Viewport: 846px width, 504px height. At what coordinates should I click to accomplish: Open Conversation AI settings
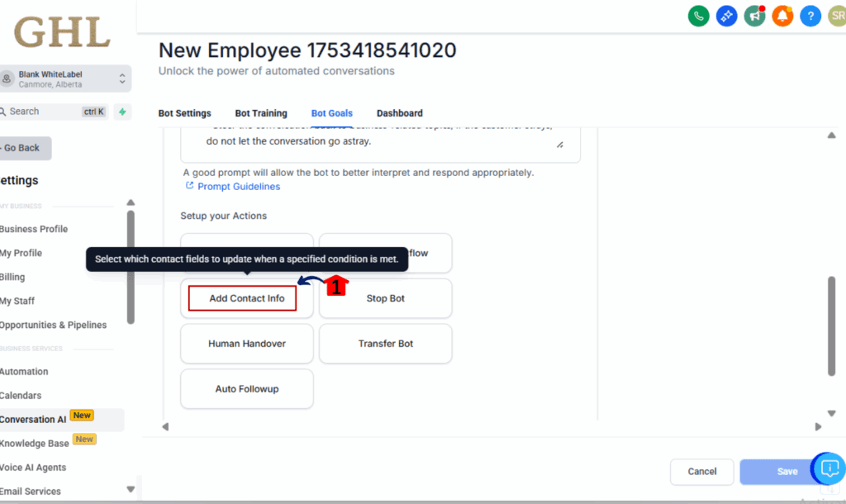pos(33,419)
